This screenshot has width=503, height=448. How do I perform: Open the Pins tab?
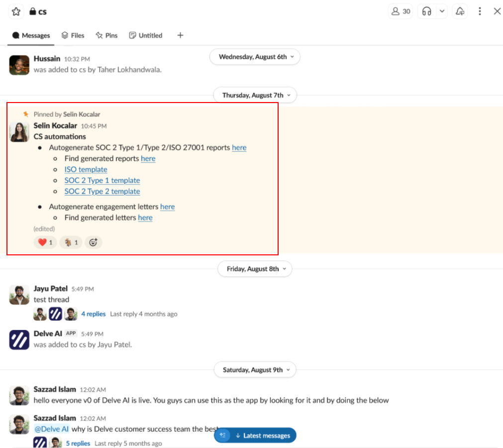click(x=107, y=35)
